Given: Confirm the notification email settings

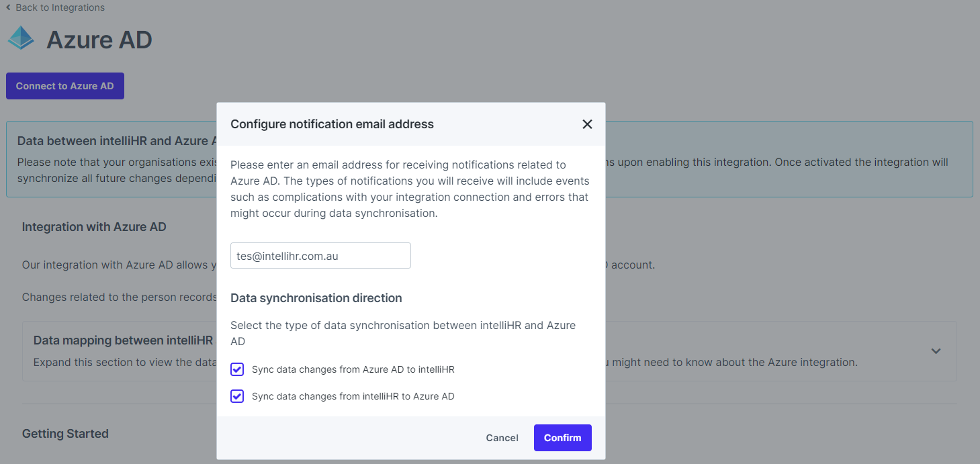Looking at the screenshot, I should coord(562,438).
